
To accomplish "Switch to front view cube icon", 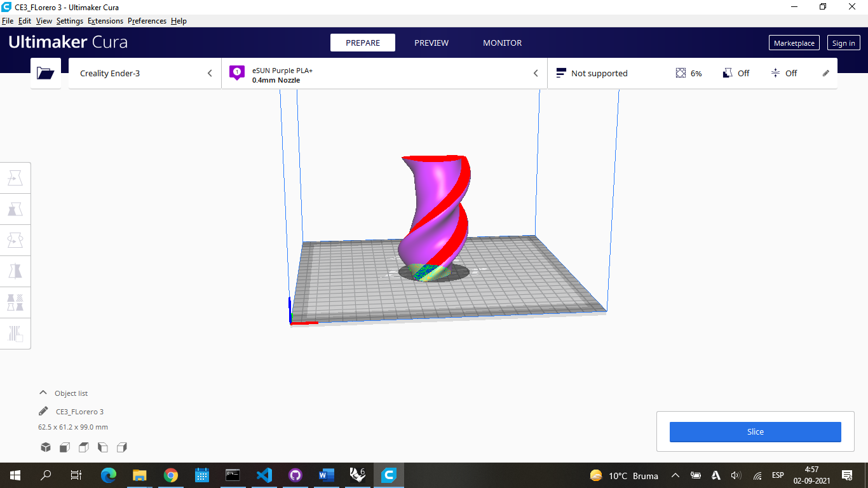I will (64, 447).
